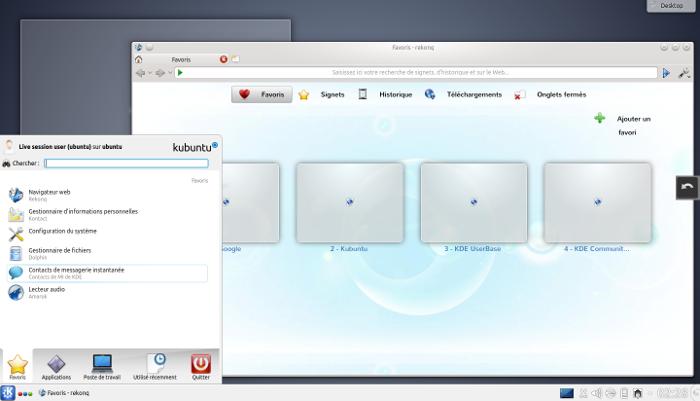
Task: Launch Lecteur audio Amarok
Action: (x=107, y=292)
